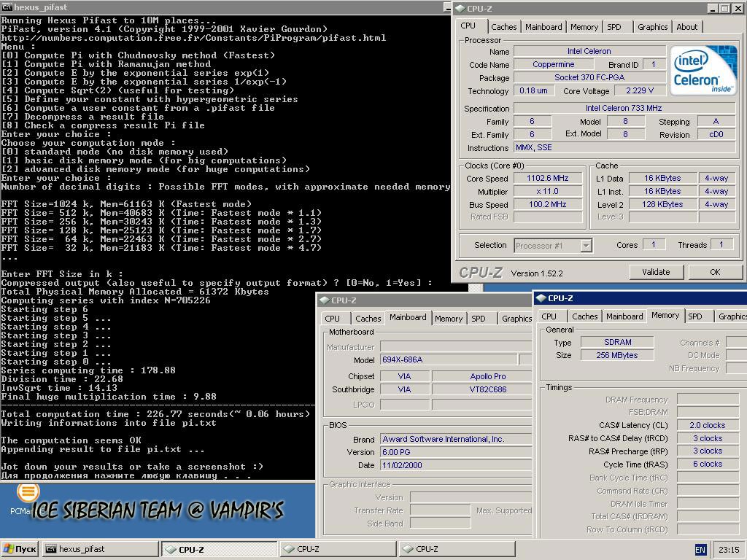Image resolution: width=747 pixels, height=560 pixels.
Task: Select SPD tab in the top CPU-Z window
Action: click(x=614, y=27)
